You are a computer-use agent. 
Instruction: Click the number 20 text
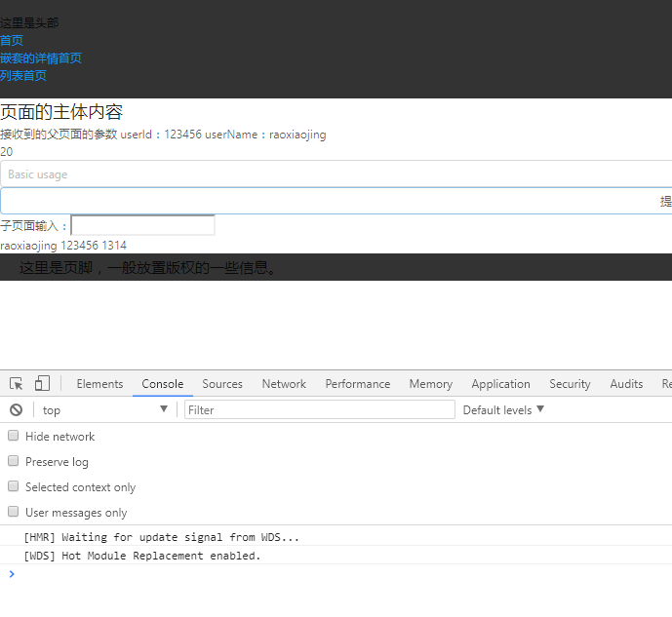pyautogui.click(x=7, y=152)
